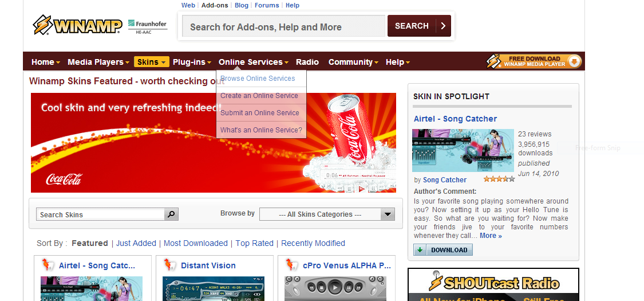Viewport: 644px width, 301px height.
Task: Switch to the Web search tab
Action: coord(188,5)
